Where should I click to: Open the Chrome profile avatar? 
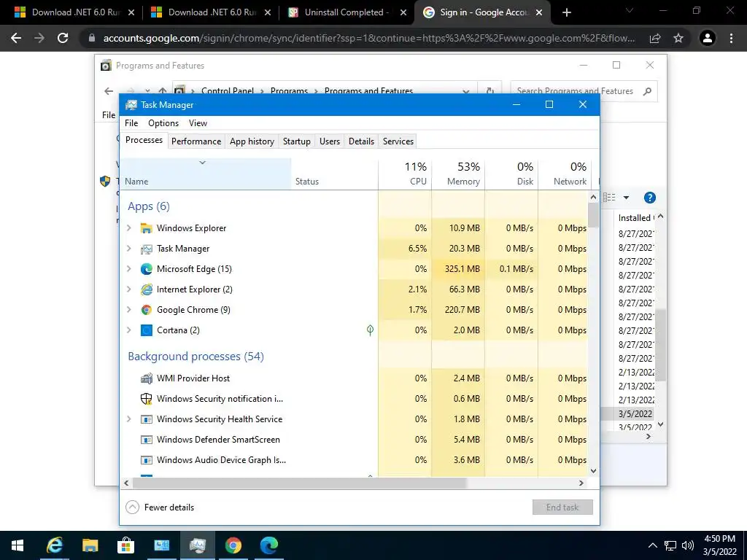pos(708,38)
